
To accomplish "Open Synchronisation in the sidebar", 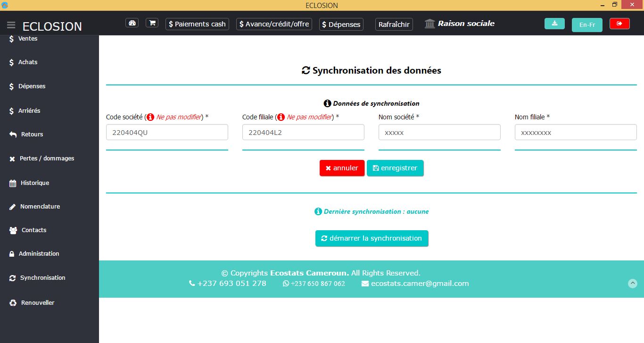I will [x=42, y=278].
